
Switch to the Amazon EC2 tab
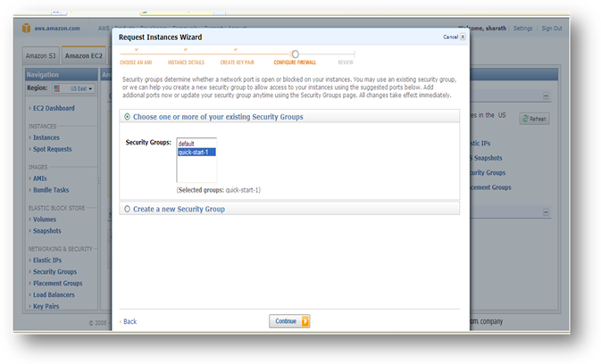point(84,56)
